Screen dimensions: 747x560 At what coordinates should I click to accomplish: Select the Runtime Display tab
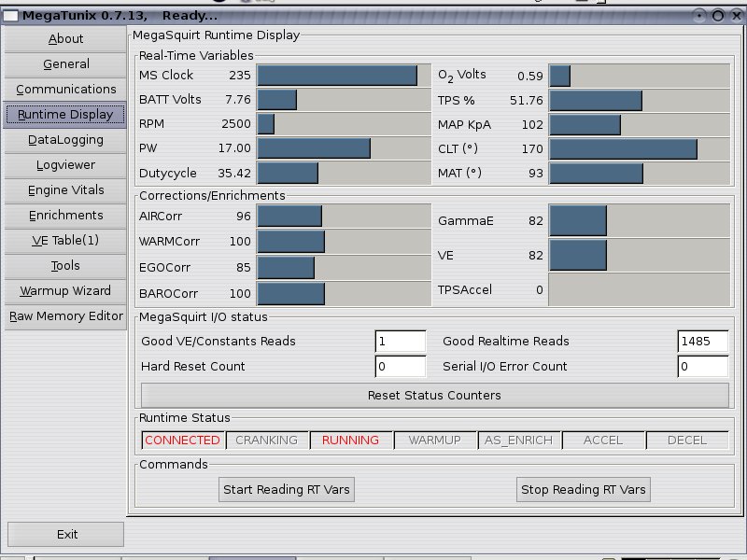[65, 114]
